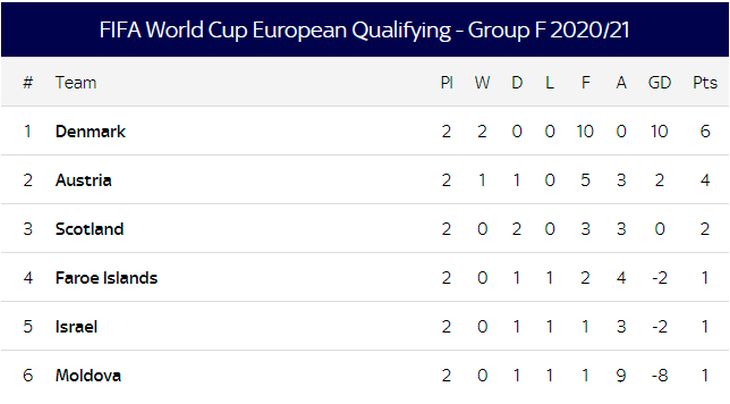Click Moldova's goal difference of -8
The height and width of the screenshot is (404, 730).
[x=660, y=376]
